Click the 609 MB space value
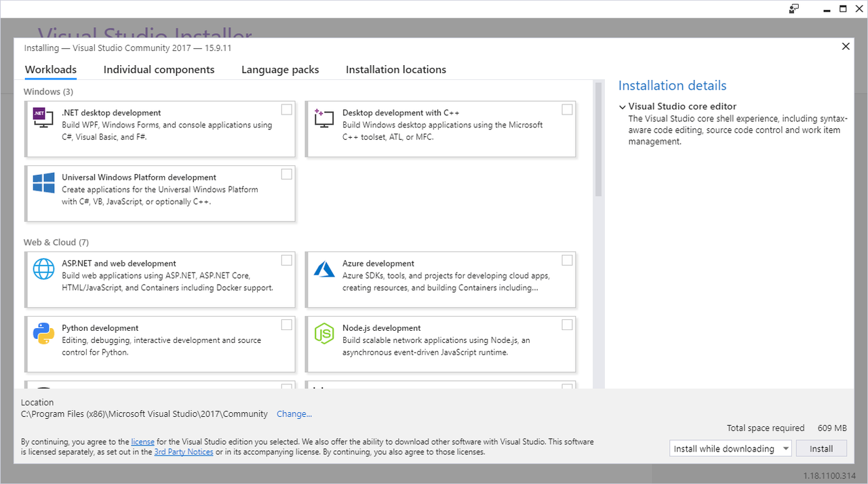This screenshot has width=868, height=484. pos(832,428)
